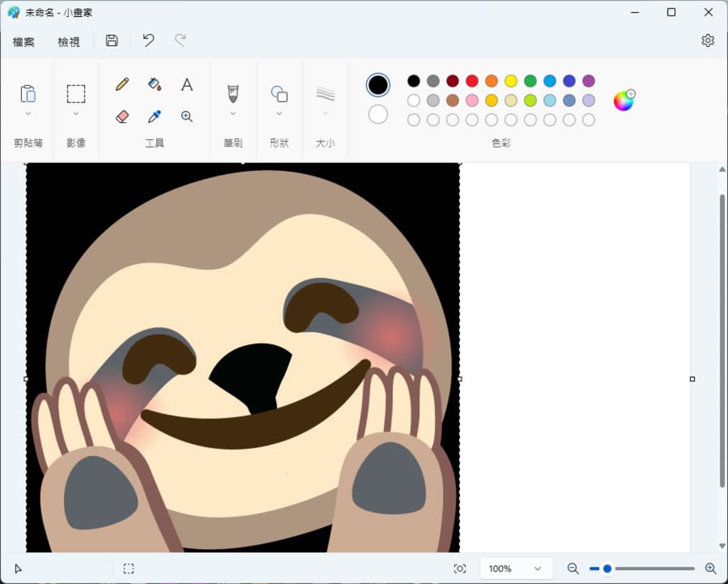Pick the pink rose swatch
The image size is (728, 584).
[472, 100]
